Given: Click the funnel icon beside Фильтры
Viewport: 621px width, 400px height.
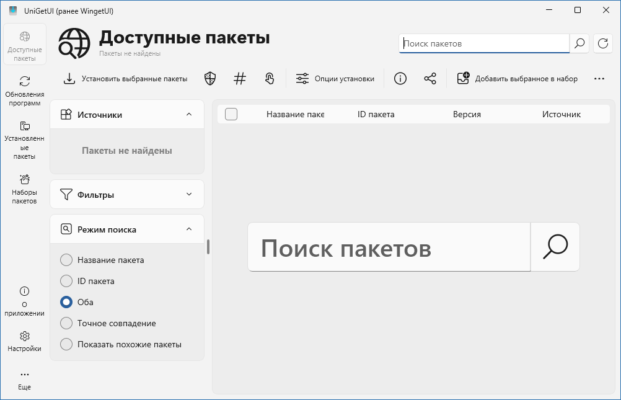Looking at the screenshot, I should [66, 194].
